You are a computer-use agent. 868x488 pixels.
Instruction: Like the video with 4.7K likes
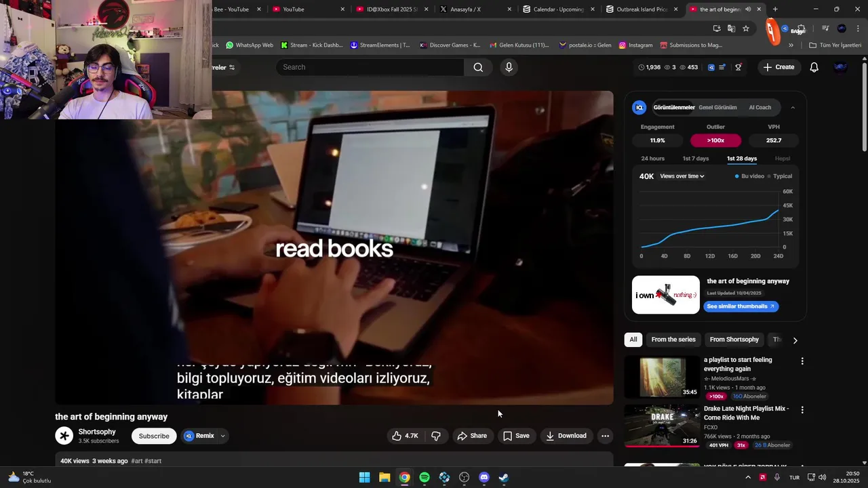pyautogui.click(x=405, y=436)
